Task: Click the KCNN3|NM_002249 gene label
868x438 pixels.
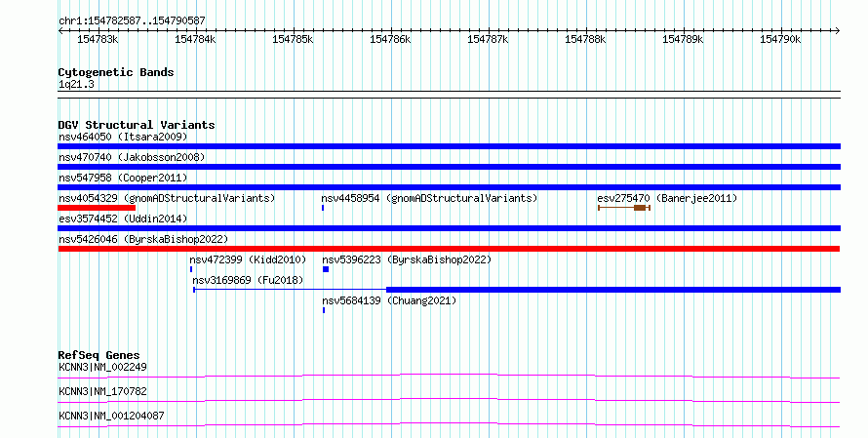Action: point(103,367)
